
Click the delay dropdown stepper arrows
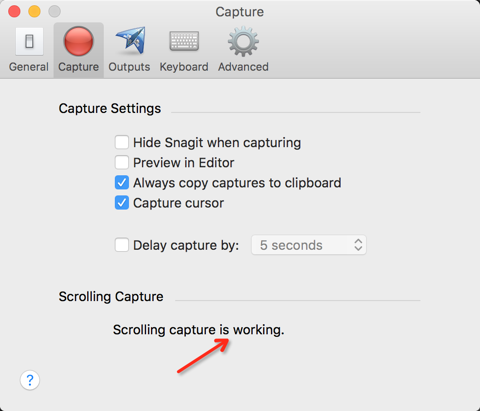358,245
